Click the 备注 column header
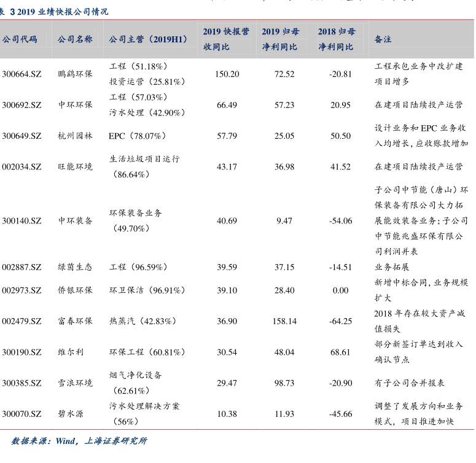Image resolution: width=476 pixels, height=463 pixels. (x=383, y=39)
